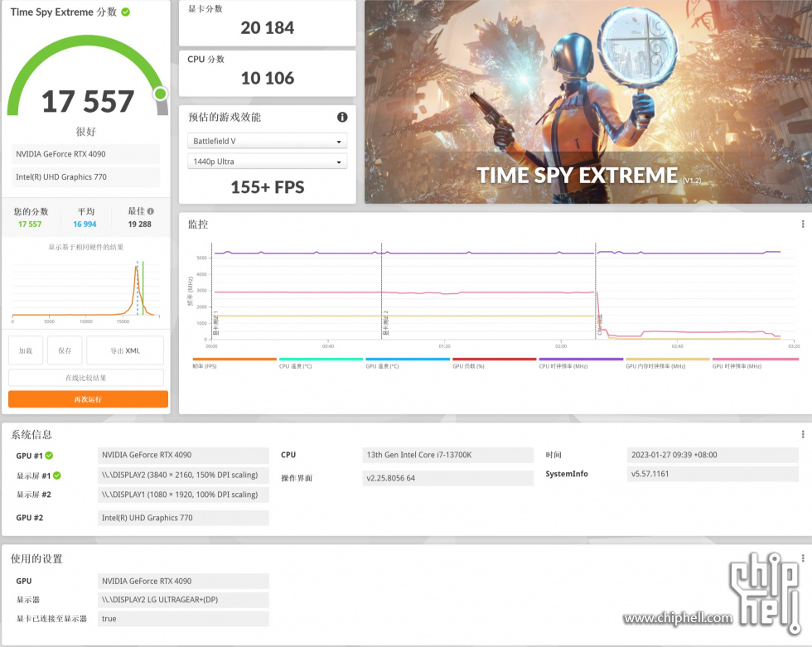This screenshot has width=812, height=647.
Task: Open the info icon in 预估的游戏效能 panel
Action: click(342, 117)
